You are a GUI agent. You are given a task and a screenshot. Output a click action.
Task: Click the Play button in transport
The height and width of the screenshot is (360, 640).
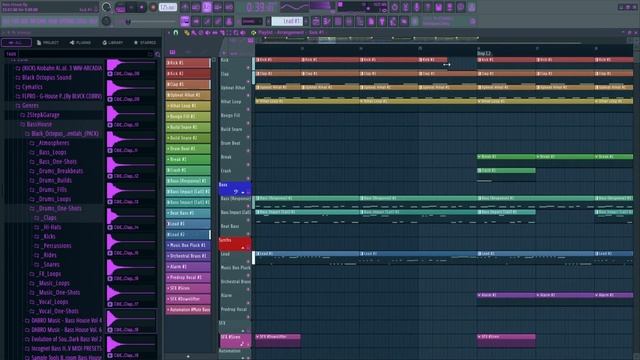click(131, 7)
